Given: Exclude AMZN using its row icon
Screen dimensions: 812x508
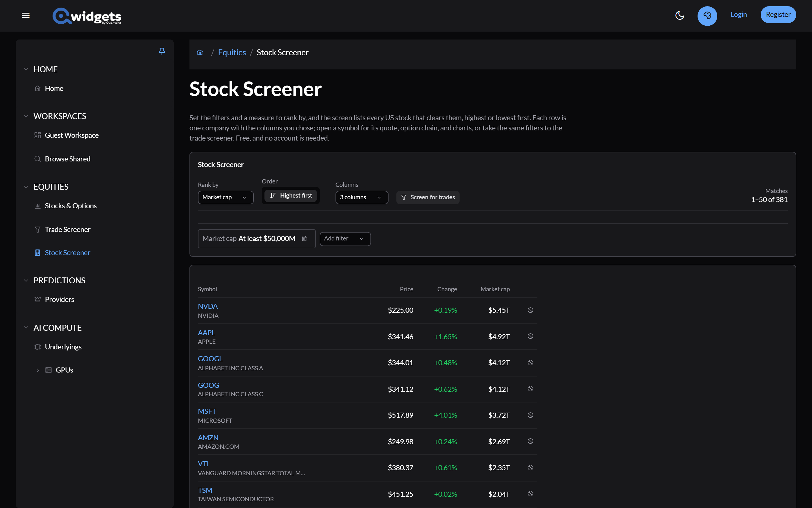Looking at the screenshot, I should click(x=531, y=441).
